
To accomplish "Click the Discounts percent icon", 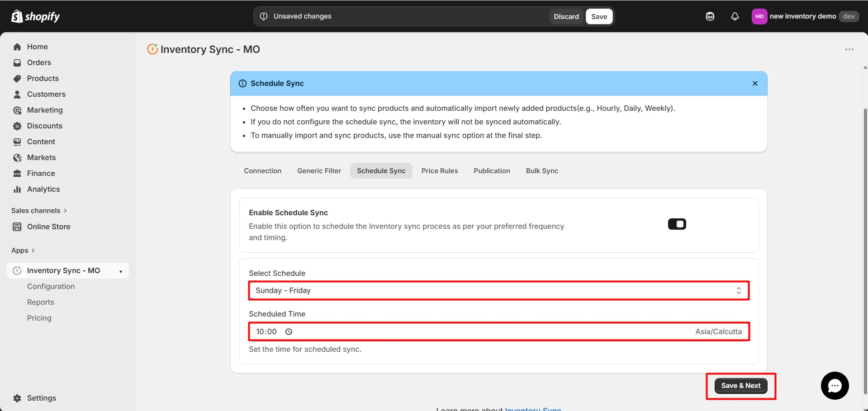I will (17, 126).
